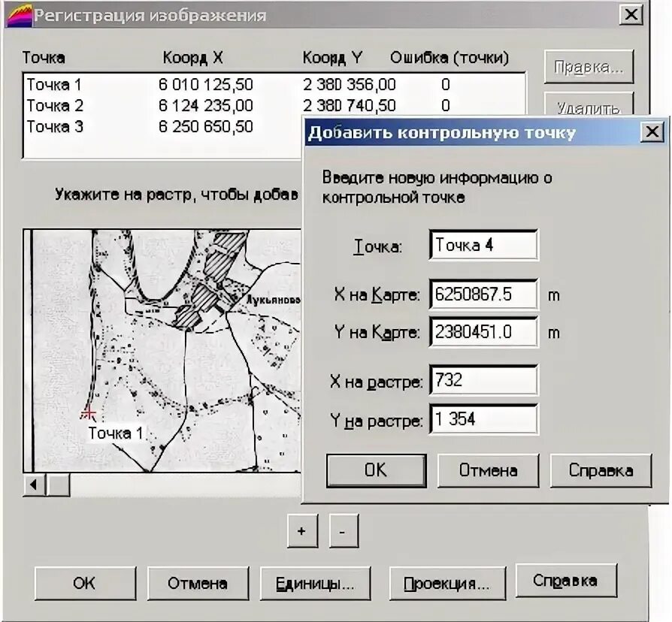672x622 pixels.
Task: Click the Ошибка (точки) column header
Action: click(x=450, y=57)
